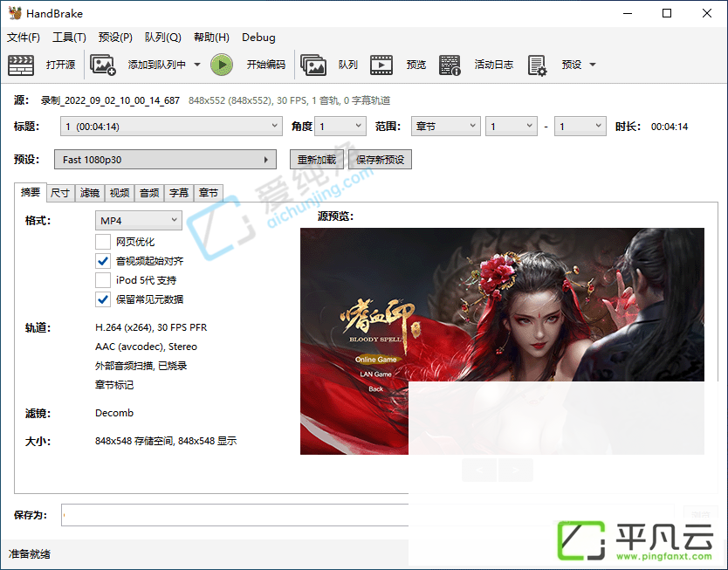Click the HandBrake app logo icon
This screenshot has width=728, height=570.
click(15, 13)
